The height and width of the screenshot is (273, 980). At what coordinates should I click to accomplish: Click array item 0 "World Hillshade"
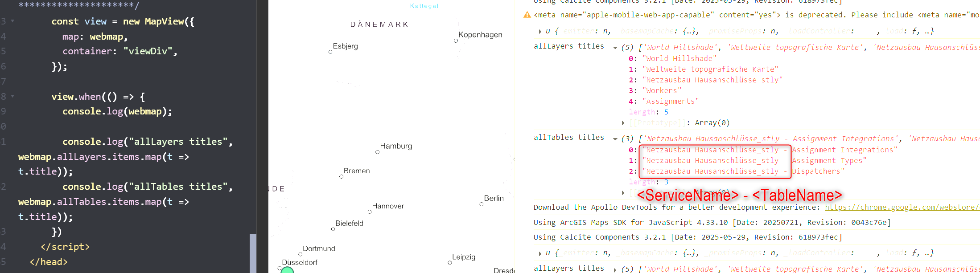(x=679, y=58)
